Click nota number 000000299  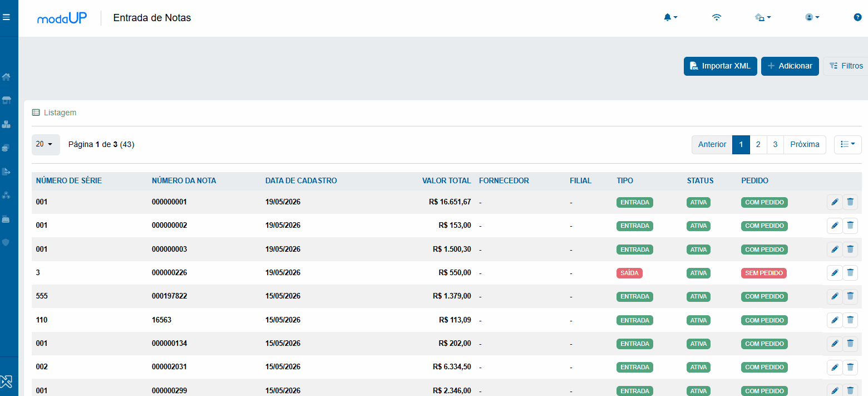169,391
